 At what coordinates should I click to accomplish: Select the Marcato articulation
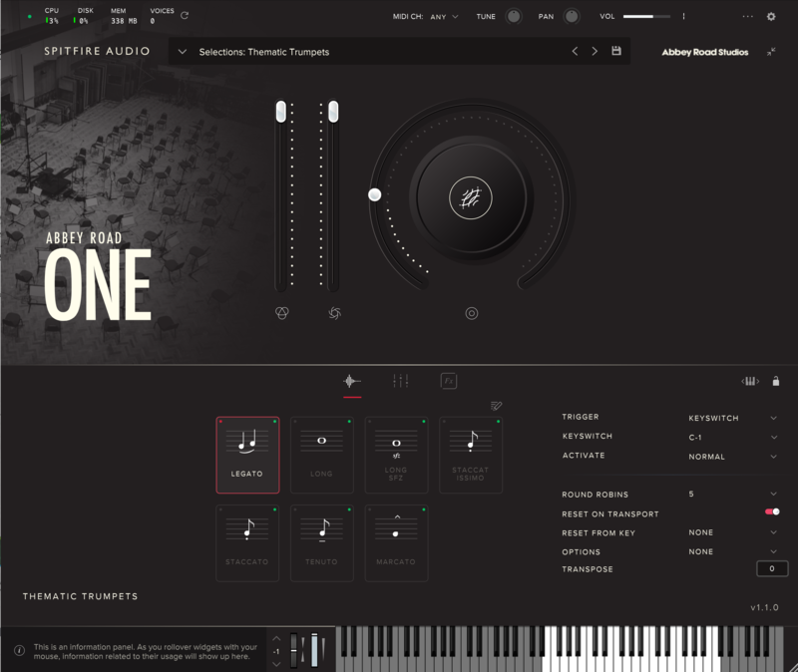coord(396,543)
